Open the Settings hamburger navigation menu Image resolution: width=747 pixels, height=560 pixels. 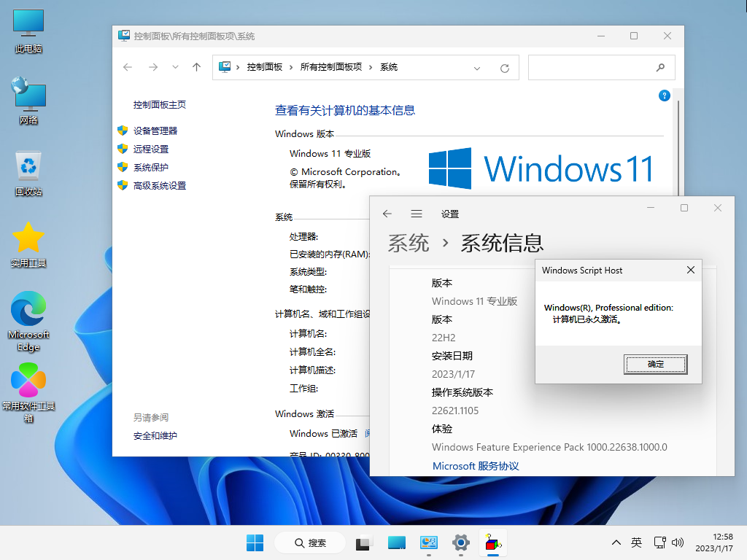click(417, 214)
